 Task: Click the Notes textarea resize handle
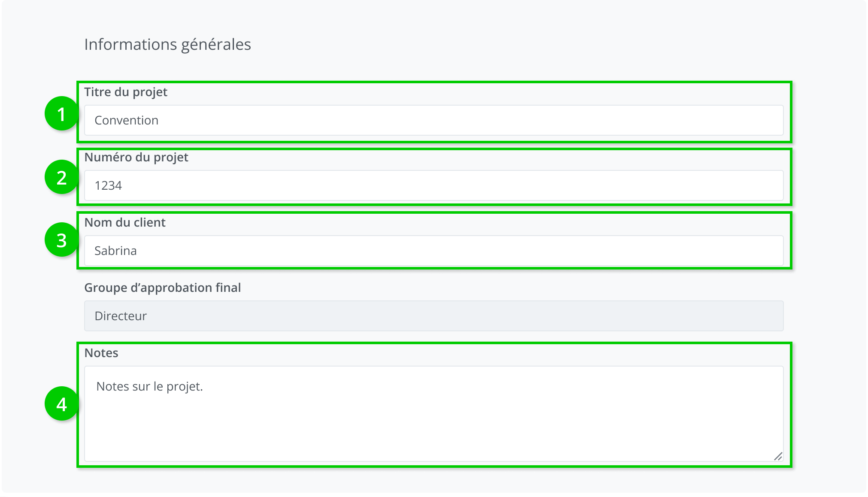pos(778,456)
